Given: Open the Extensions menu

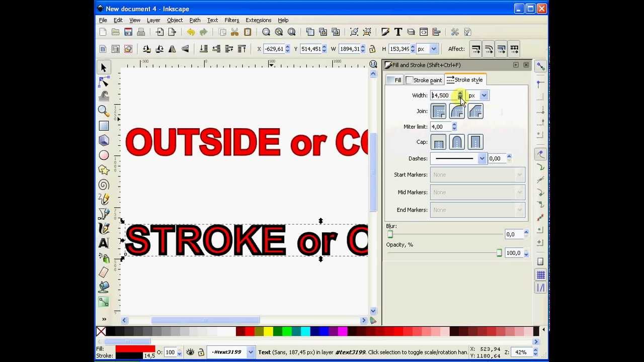Looking at the screenshot, I should 258,20.
